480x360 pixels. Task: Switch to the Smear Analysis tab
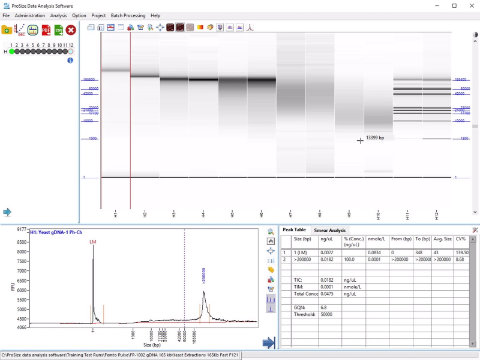(330, 230)
